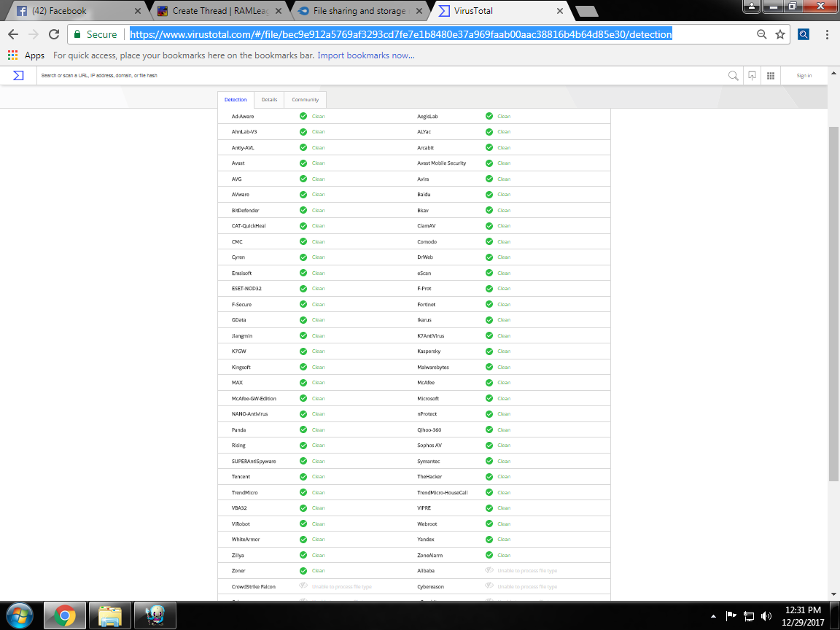Image resolution: width=840 pixels, height=630 pixels.
Task: Click the upload file icon in VirusTotal header
Action: [752, 76]
